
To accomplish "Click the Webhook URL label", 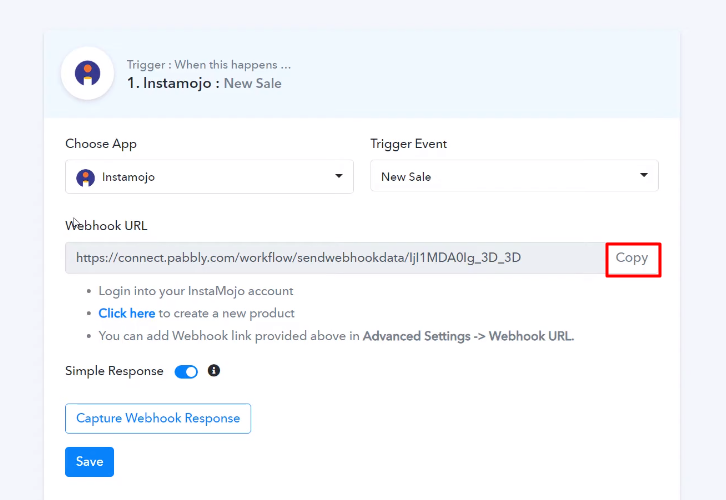I will pyautogui.click(x=106, y=225).
